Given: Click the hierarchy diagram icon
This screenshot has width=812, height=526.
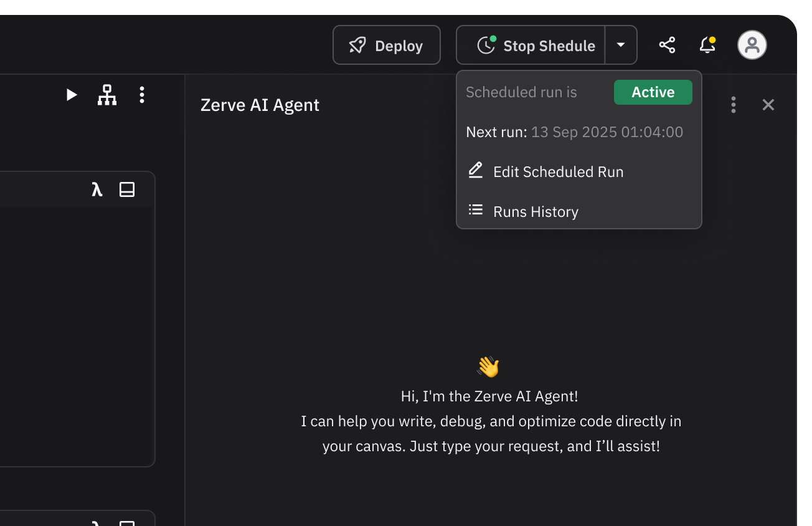Looking at the screenshot, I should click(107, 95).
